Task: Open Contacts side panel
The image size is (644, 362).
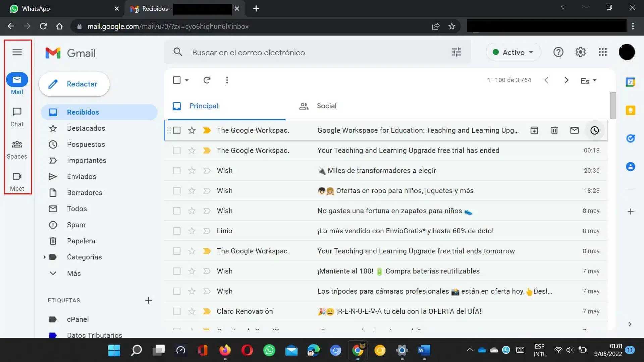Action: click(631, 167)
